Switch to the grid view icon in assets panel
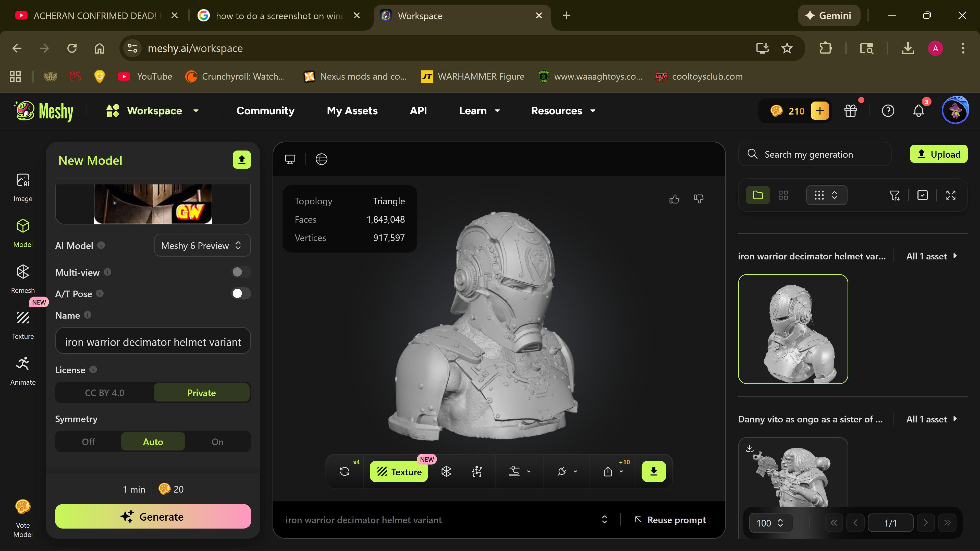This screenshot has height=551, width=980. 783,195
